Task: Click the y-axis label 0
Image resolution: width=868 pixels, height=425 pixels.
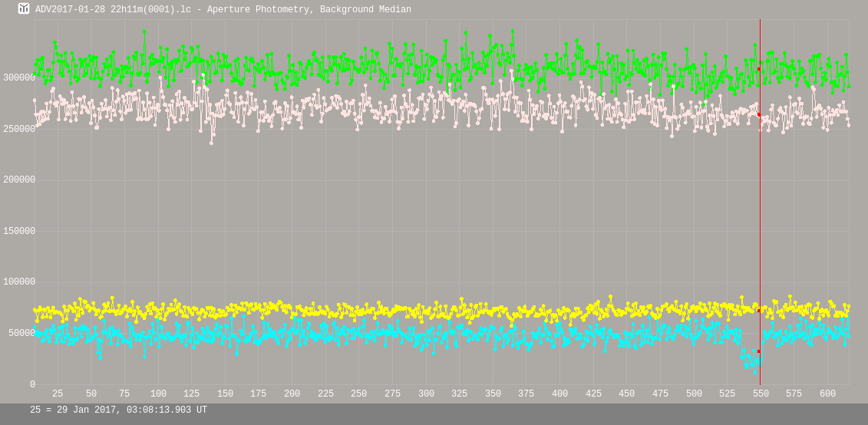Action: tap(32, 384)
